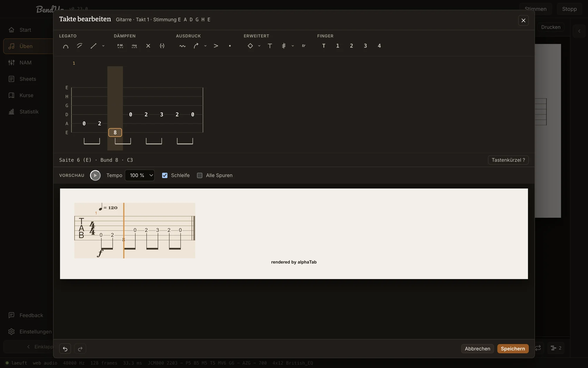Open track count icon showing 2
Viewport: 588px width, 368px height.
pyautogui.click(x=556, y=348)
